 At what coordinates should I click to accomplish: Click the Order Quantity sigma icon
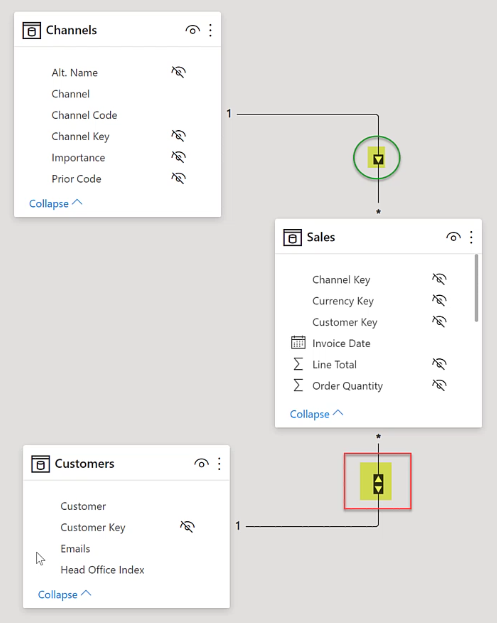298,385
